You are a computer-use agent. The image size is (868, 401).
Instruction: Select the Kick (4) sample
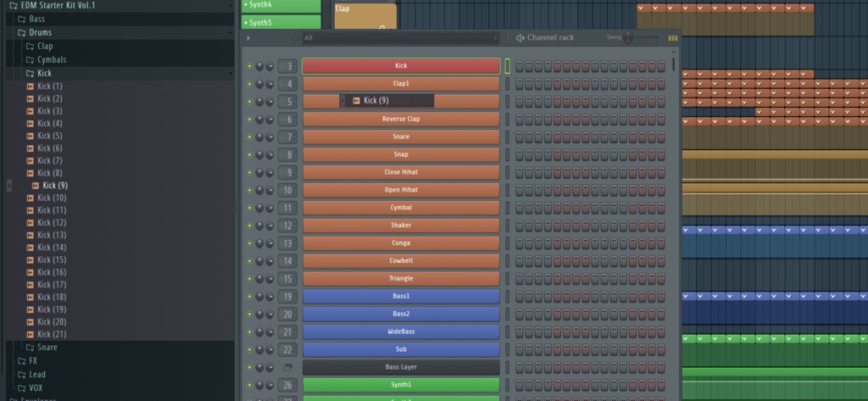click(50, 124)
